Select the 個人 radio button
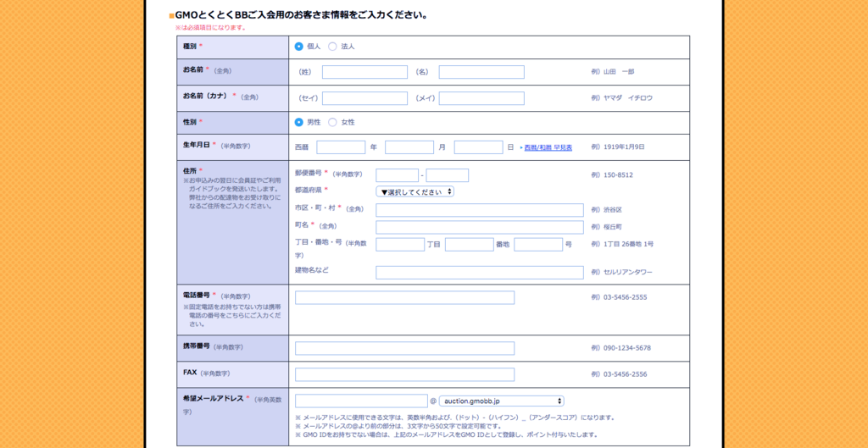The height and width of the screenshot is (448, 868). [x=299, y=47]
